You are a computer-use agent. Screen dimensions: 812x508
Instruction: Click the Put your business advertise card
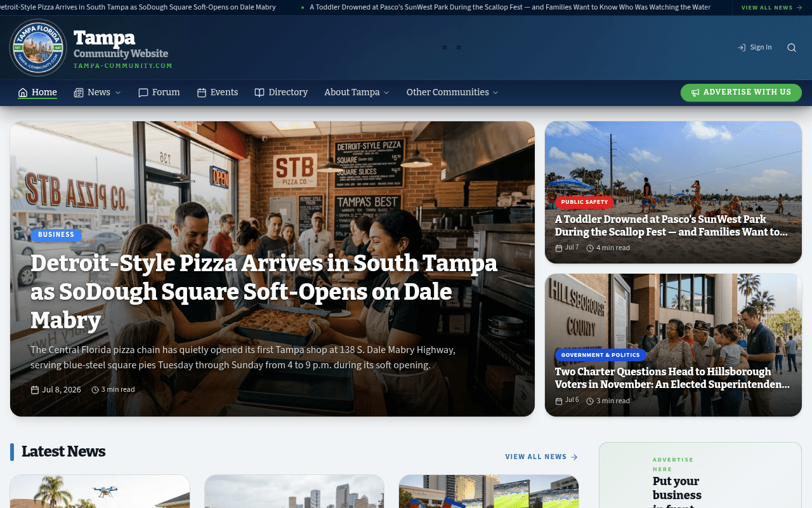point(700,475)
